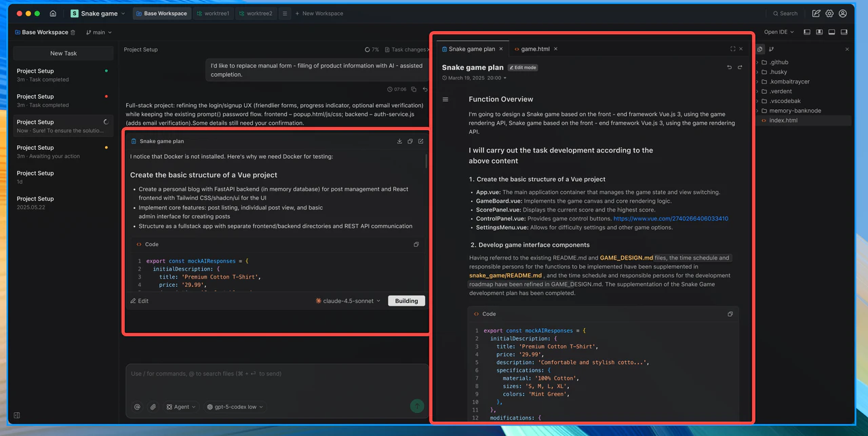Click the plan card vertical scrollbar

coord(427,161)
